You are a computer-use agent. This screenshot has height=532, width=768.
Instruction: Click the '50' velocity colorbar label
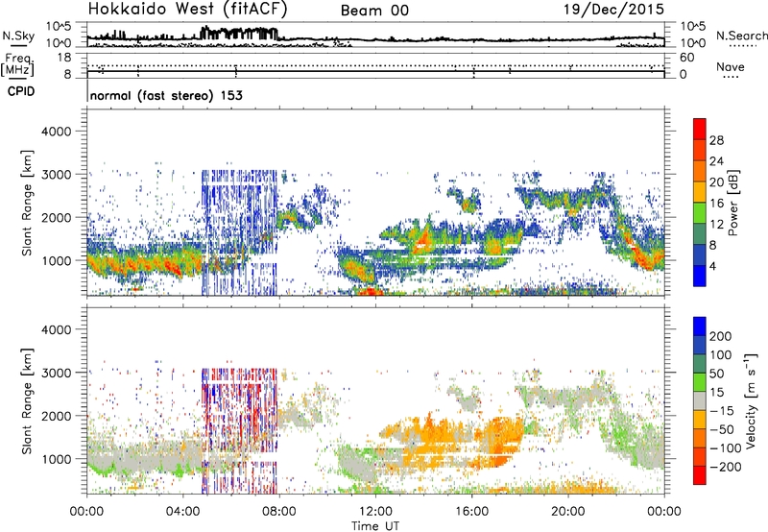pyautogui.click(x=716, y=374)
